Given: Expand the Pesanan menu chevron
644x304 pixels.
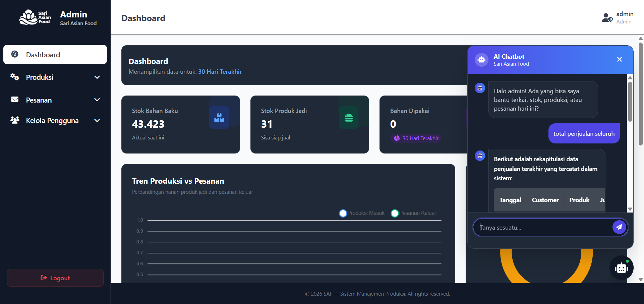Looking at the screenshot, I should coord(97,100).
